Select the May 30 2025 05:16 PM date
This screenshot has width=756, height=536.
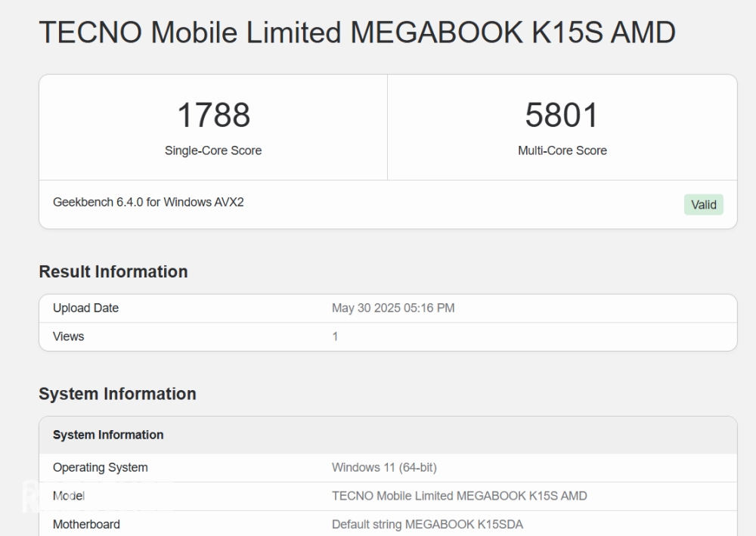tap(393, 308)
